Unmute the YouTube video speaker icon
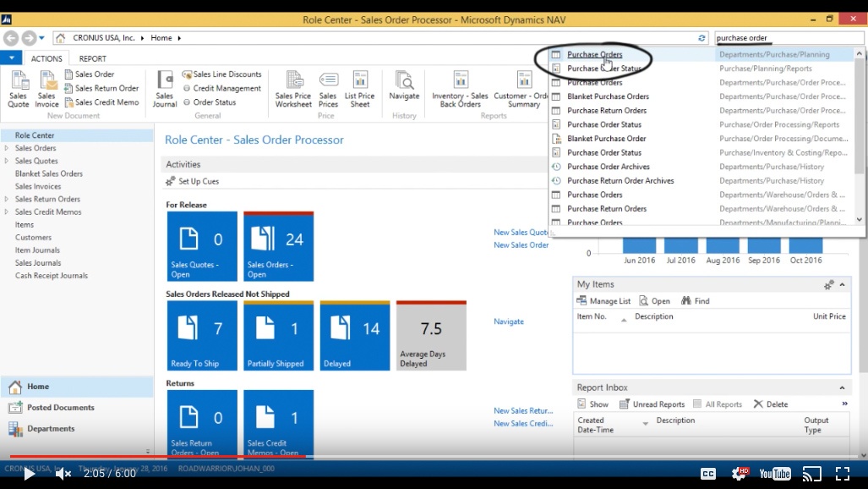Viewport: 868px width, 489px height. click(x=63, y=474)
